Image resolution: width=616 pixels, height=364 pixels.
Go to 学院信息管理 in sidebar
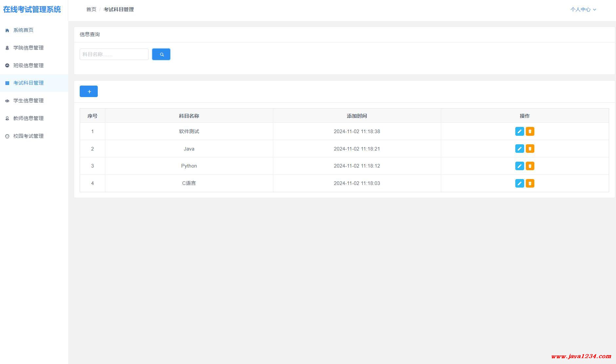[28, 48]
